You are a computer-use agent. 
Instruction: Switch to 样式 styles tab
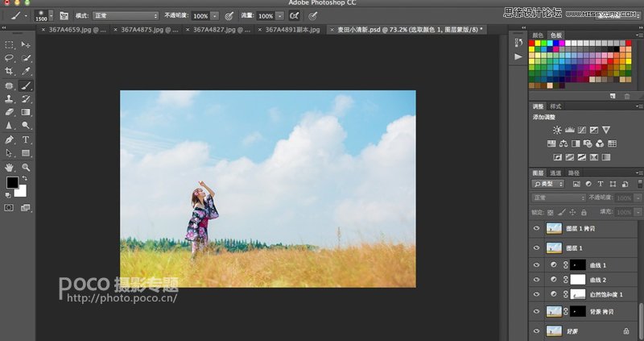pyautogui.click(x=555, y=106)
